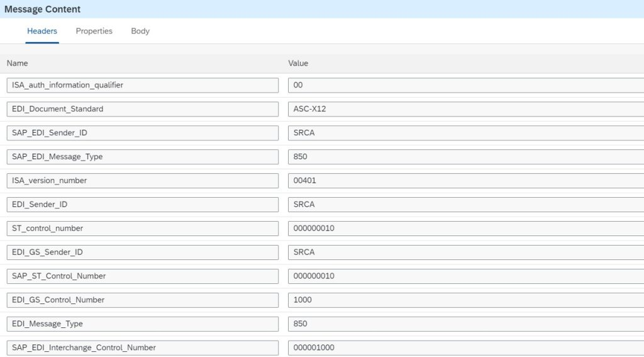
Task: Click the ISA_auth_information_qualifier name field
Action: tap(142, 85)
